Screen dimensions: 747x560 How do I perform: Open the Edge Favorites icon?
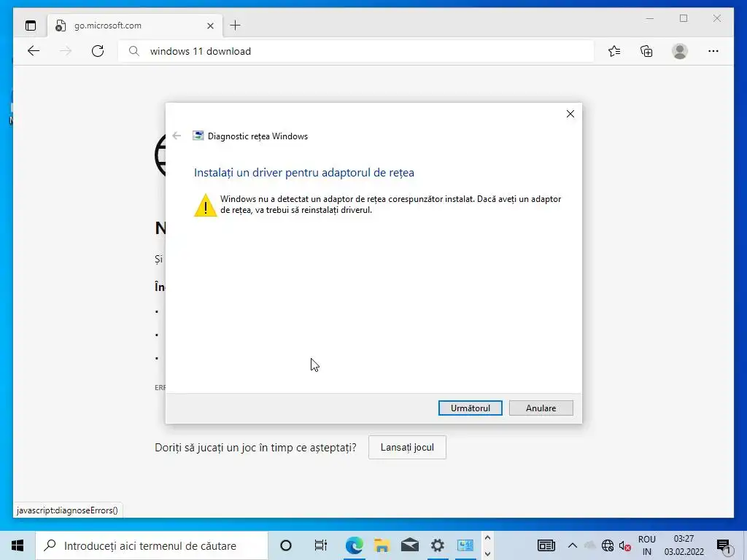coord(614,51)
